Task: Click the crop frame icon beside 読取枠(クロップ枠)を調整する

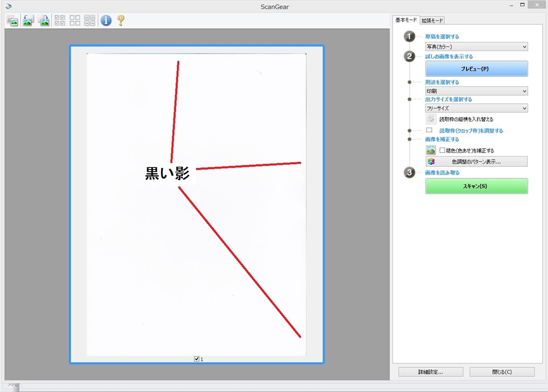Action: pos(429,130)
